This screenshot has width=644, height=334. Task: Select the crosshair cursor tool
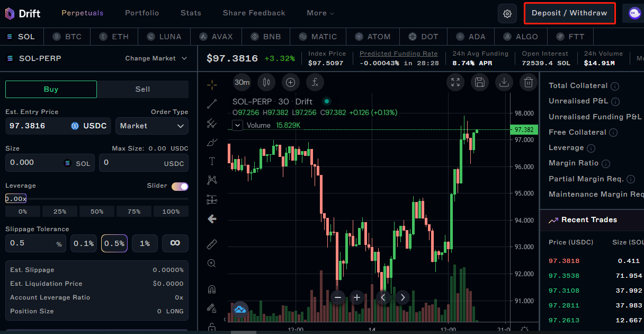coord(212,84)
